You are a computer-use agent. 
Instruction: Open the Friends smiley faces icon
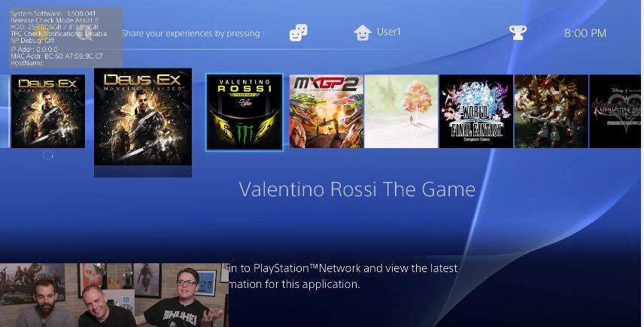point(298,33)
